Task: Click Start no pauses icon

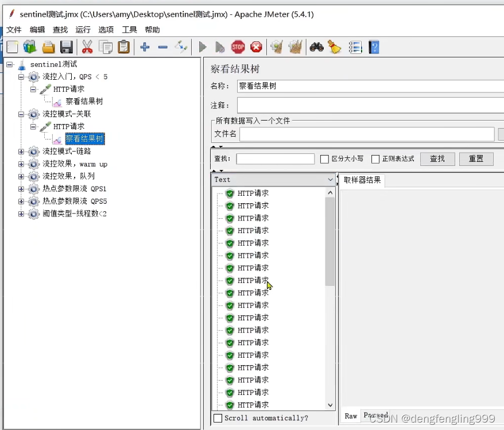Action: [220, 47]
